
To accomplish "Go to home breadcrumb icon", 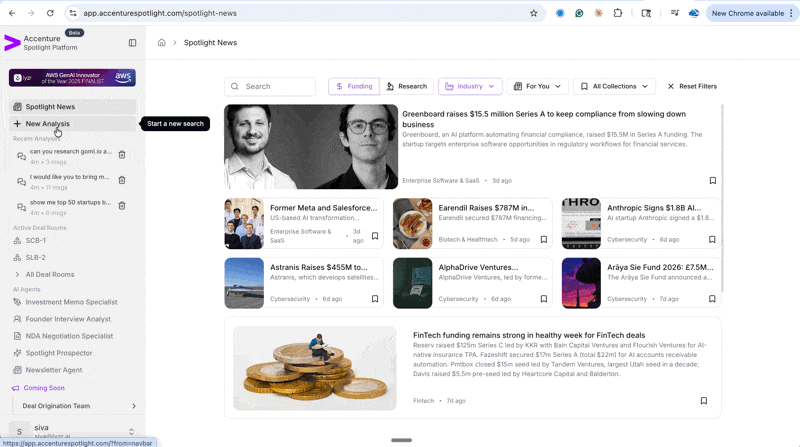I will coord(162,42).
